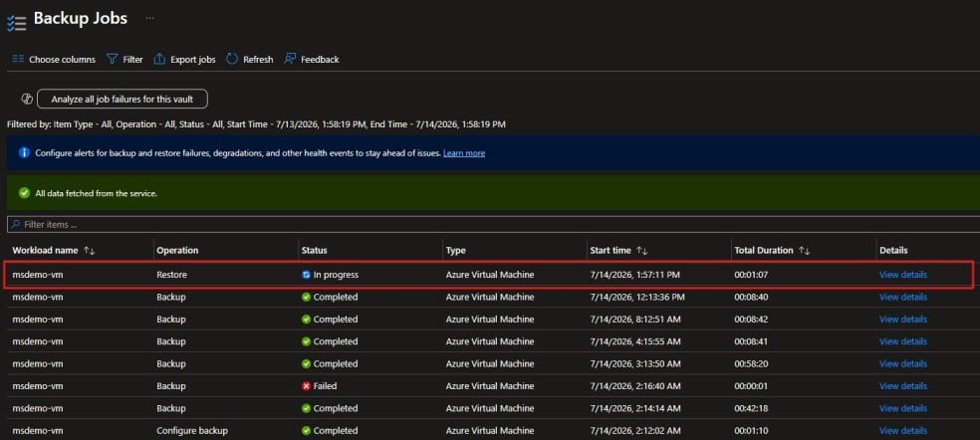Click the Choose columns icon
Screen dimensions: 980x440
click(x=18, y=60)
